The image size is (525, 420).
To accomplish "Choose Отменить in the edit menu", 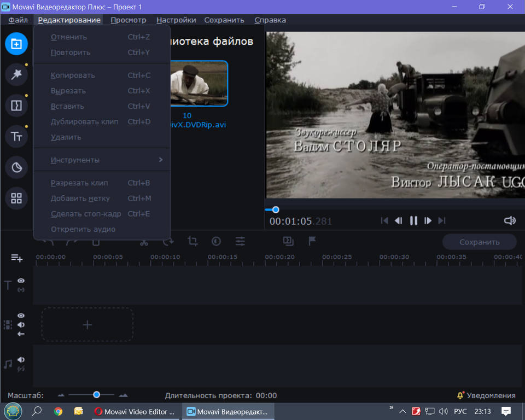I will pos(102,37).
